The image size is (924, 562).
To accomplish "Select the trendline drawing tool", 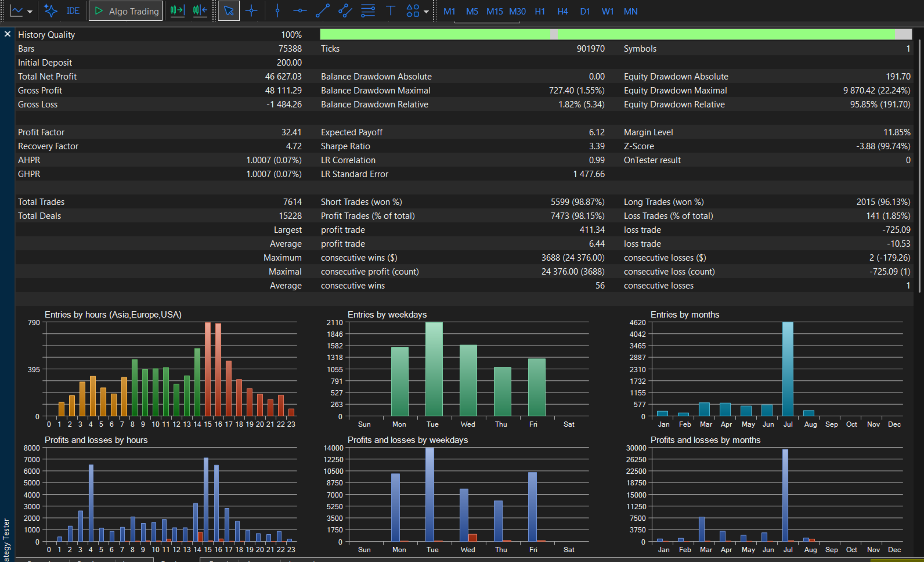I will (323, 11).
